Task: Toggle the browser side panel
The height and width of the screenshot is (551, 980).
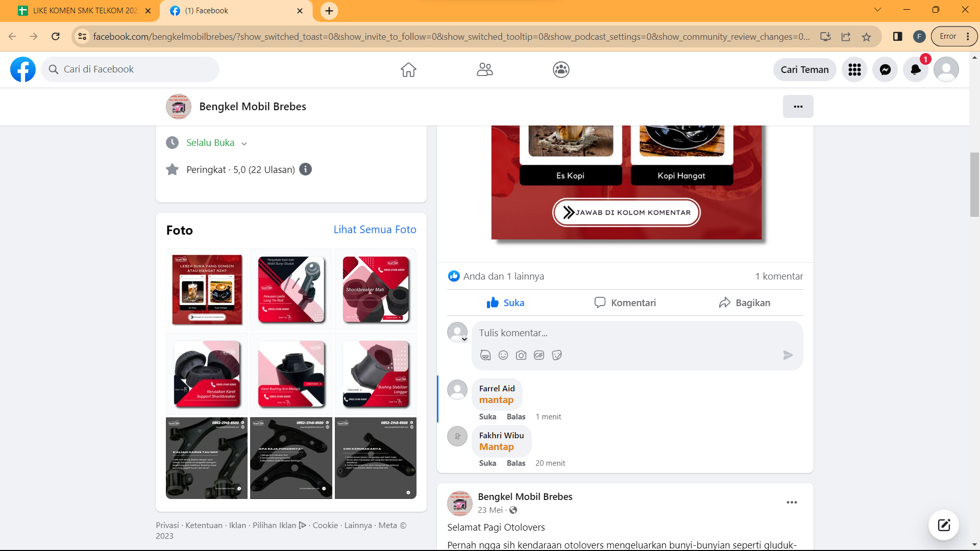Action: click(897, 36)
